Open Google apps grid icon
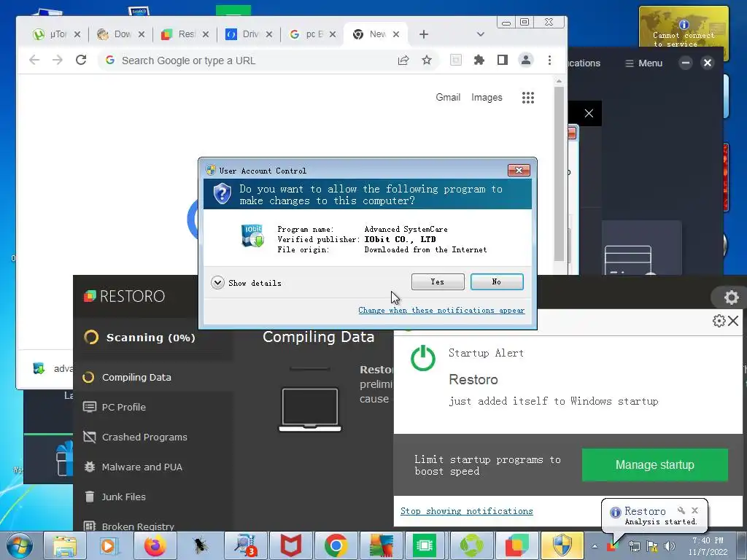The height and width of the screenshot is (560, 747). coord(528,98)
